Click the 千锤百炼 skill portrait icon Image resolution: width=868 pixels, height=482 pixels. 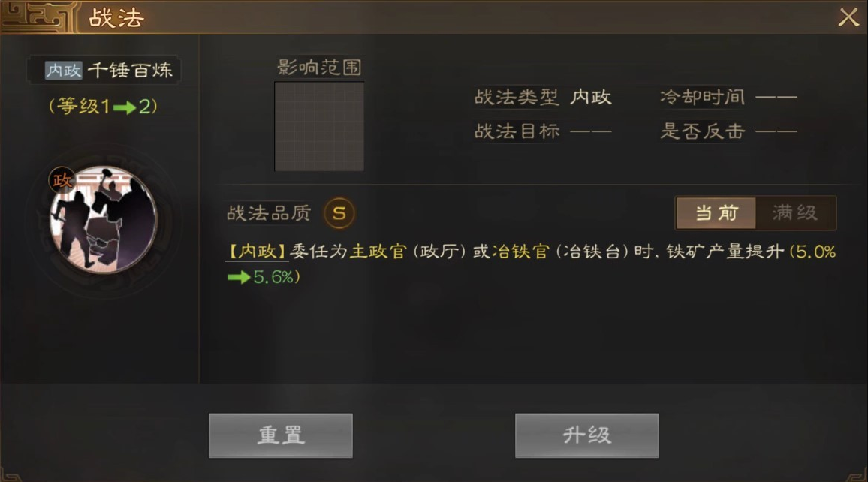point(104,220)
